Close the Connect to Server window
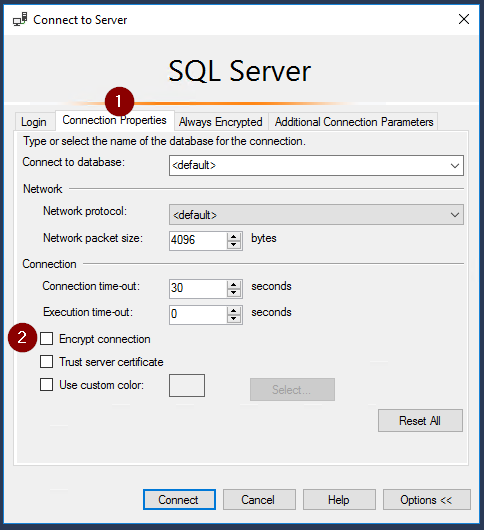Viewport: 484px width, 530px height. pos(464,19)
